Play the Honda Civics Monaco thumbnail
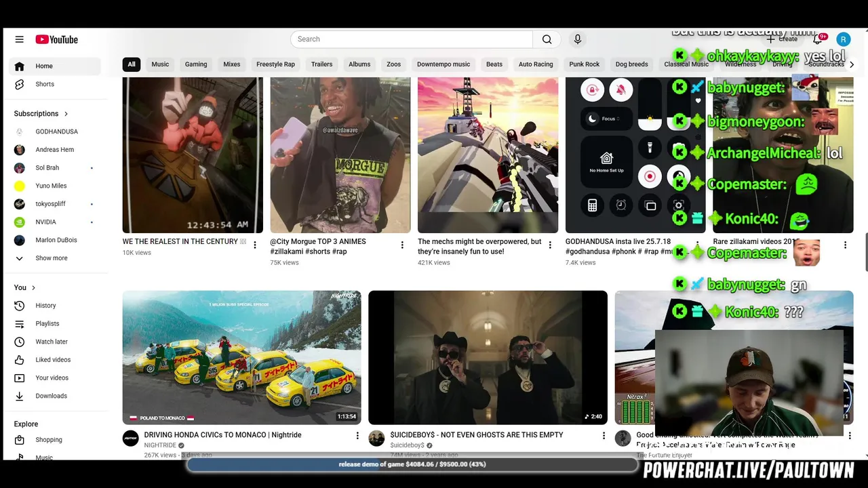This screenshot has height=488, width=868. [241, 358]
